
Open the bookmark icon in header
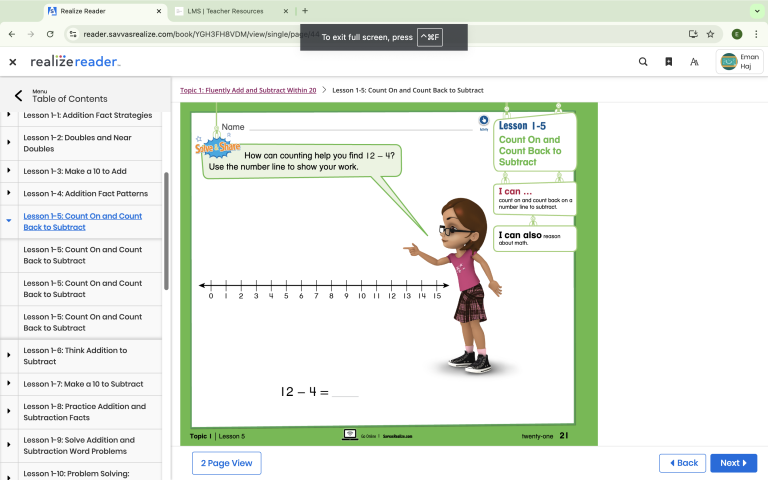pyautogui.click(x=669, y=62)
